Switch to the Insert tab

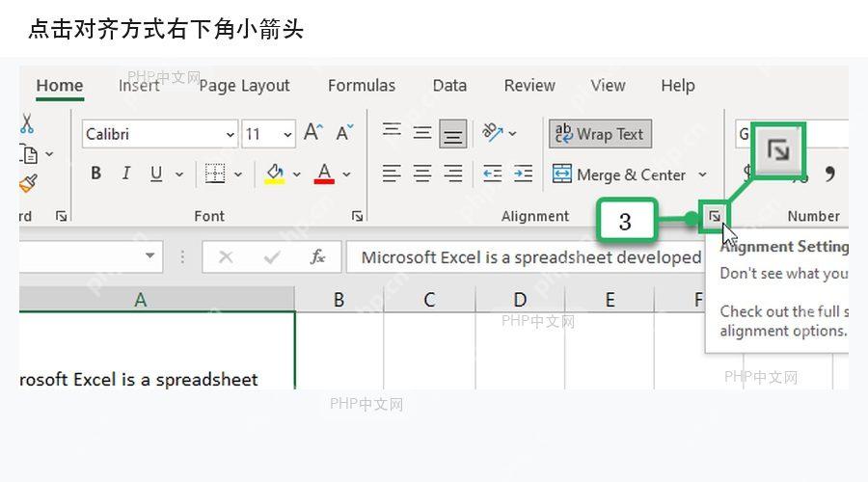pos(139,86)
